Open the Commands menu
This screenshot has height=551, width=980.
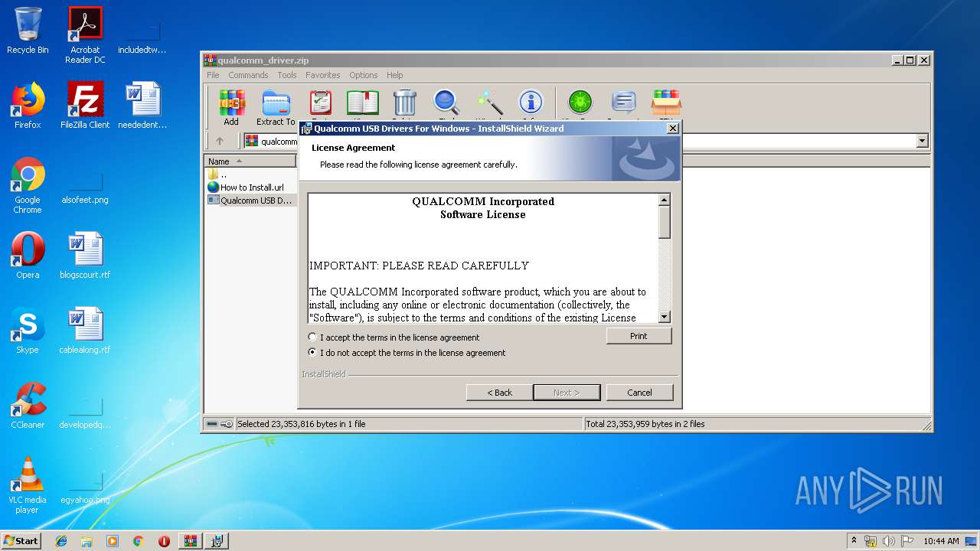point(248,75)
